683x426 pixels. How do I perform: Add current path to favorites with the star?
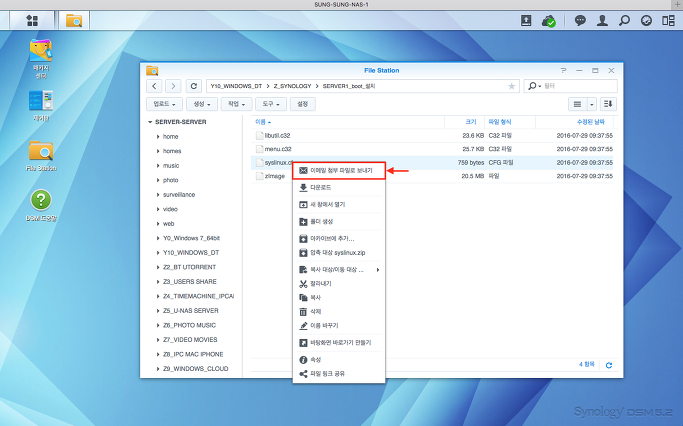tap(511, 86)
